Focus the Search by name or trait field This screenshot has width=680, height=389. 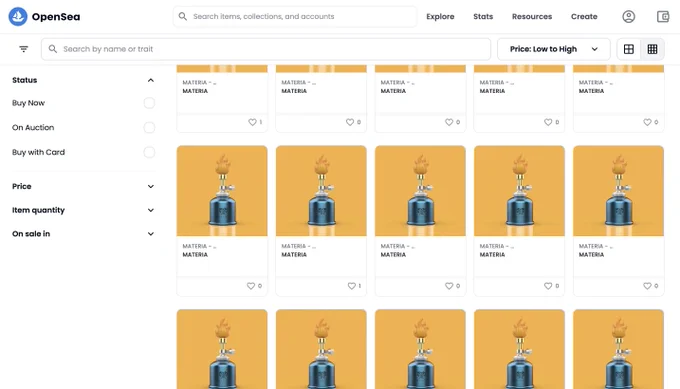click(x=266, y=49)
